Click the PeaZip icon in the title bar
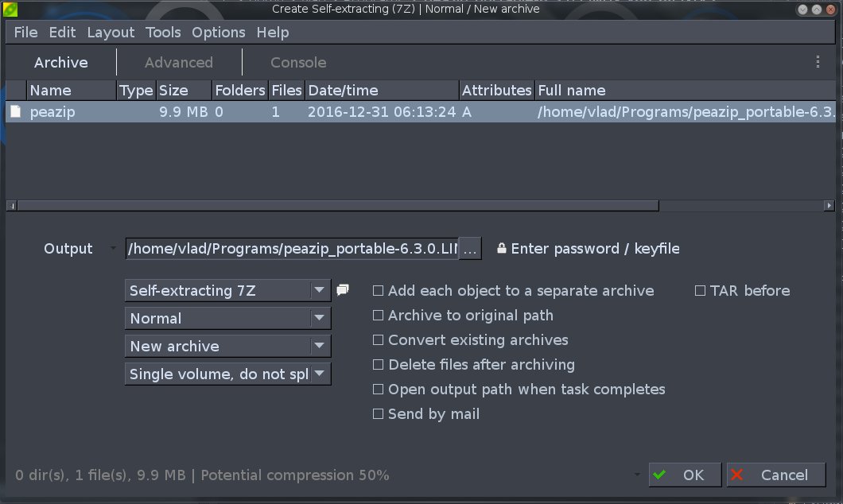 (x=10, y=9)
